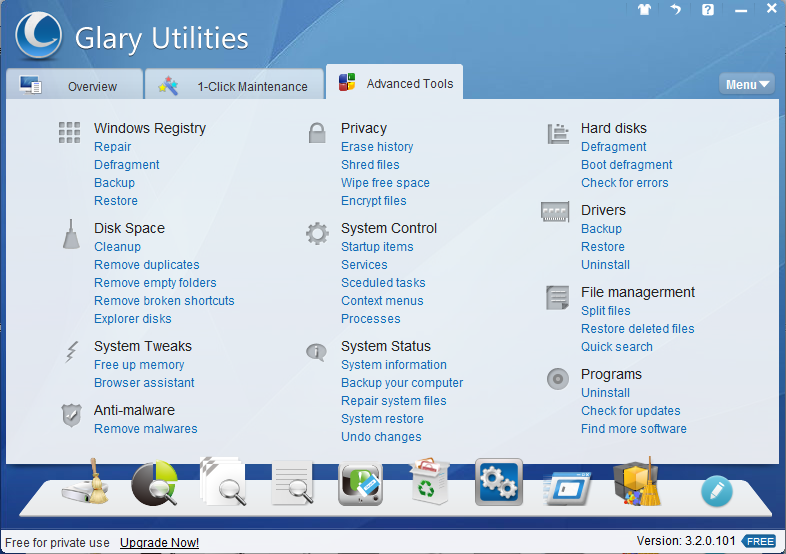Click Backup your computer link

point(402,383)
